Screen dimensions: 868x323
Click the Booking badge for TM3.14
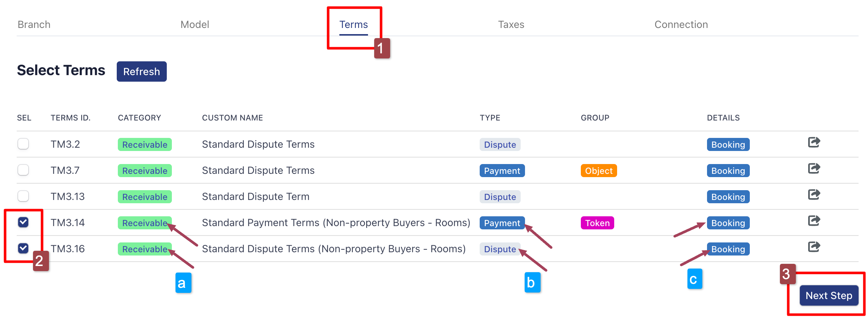point(728,223)
